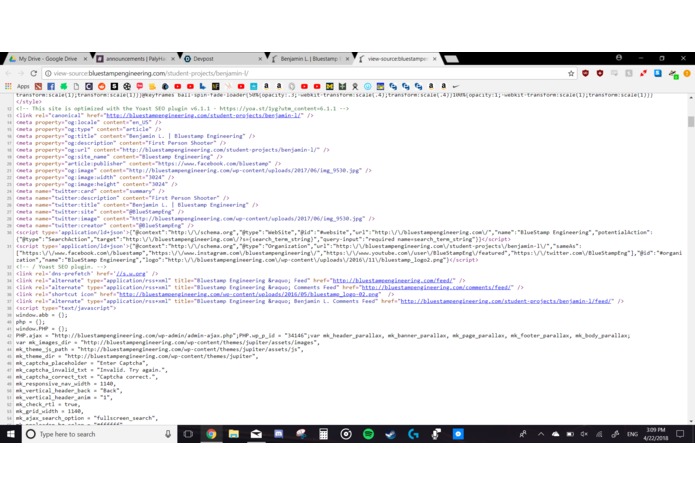Image resolution: width=695 pixels, height=494 pixels.
Task: Open the Facebook bookmark
Action: (x=51, y=86)
